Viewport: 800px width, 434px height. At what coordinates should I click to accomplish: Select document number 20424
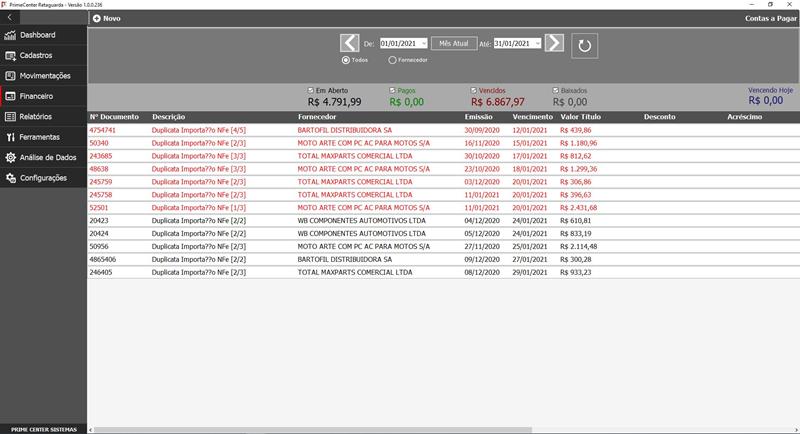[99, 234]
